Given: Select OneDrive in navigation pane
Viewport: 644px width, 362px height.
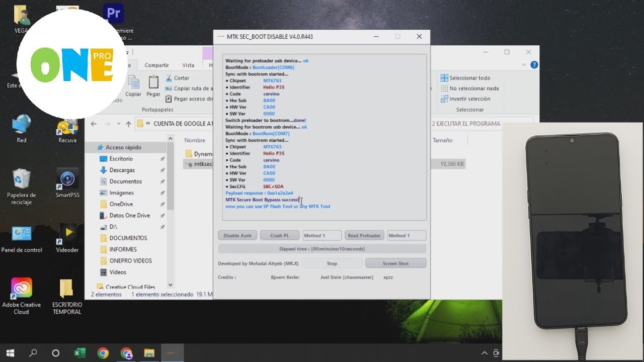Looking at the screenshot, I should [121, 204].
